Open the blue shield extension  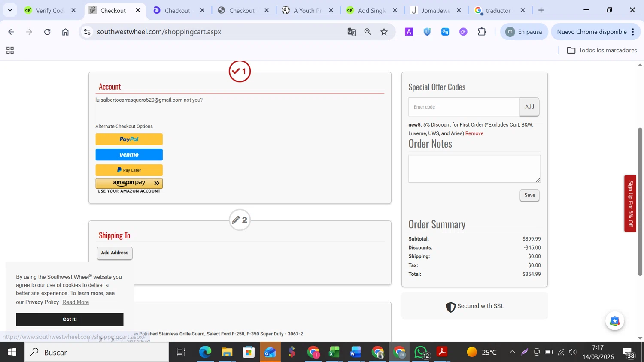pos(427,32)
